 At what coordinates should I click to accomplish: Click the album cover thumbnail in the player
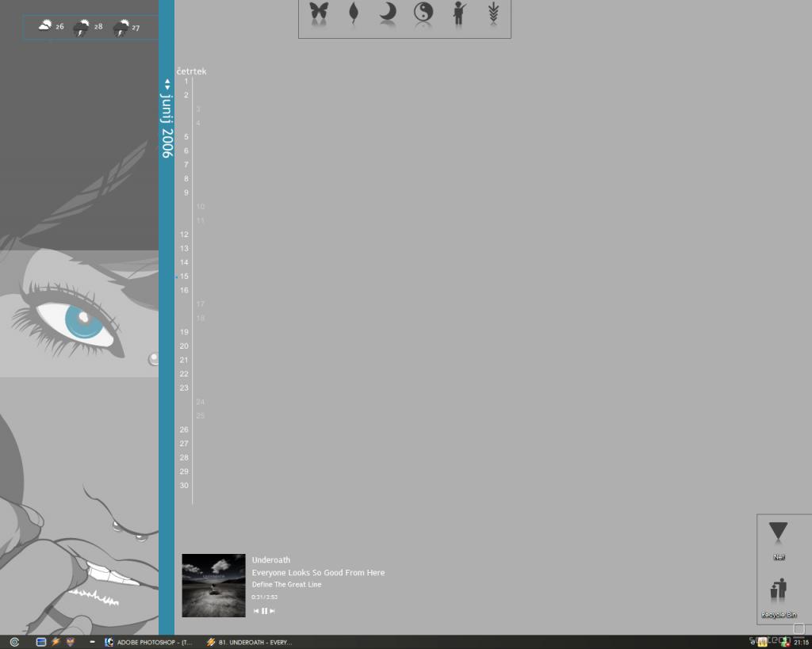pos(213,586)
